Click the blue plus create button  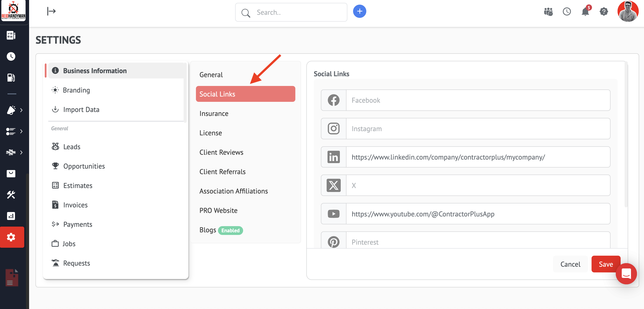coord(359,11)
